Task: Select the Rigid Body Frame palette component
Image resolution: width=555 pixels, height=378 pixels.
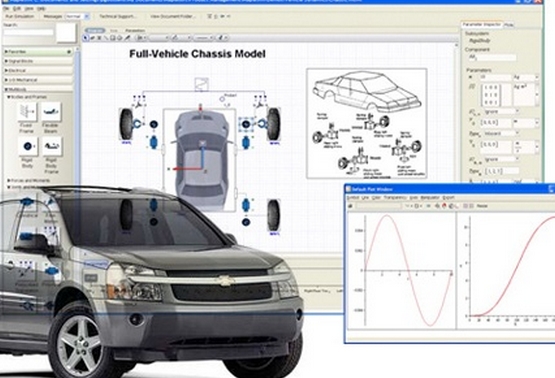Action: (51, 146)
